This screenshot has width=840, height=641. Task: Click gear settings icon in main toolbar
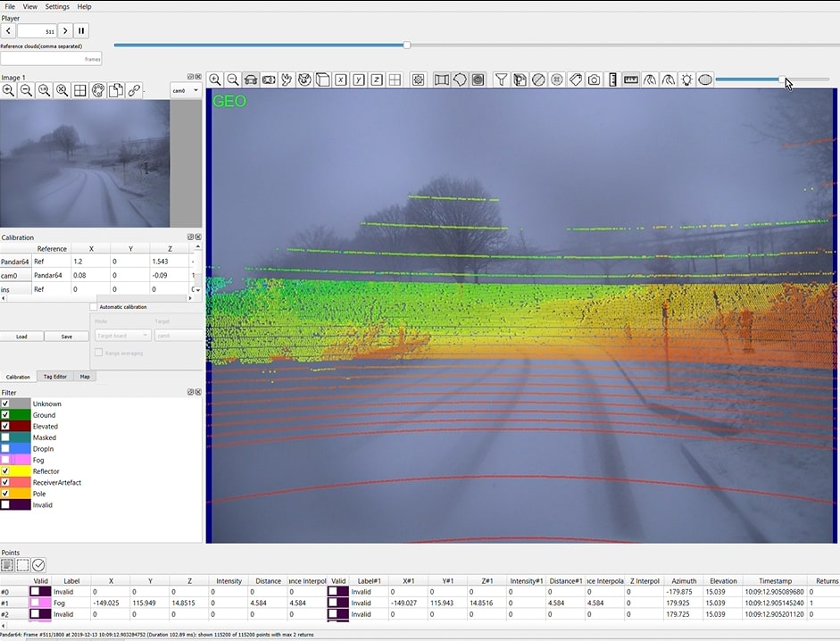419,79
